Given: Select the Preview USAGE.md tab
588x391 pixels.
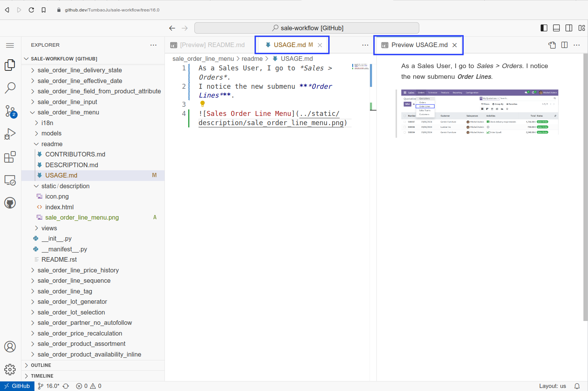Looking at the screenshot, I should click(419, 45).
